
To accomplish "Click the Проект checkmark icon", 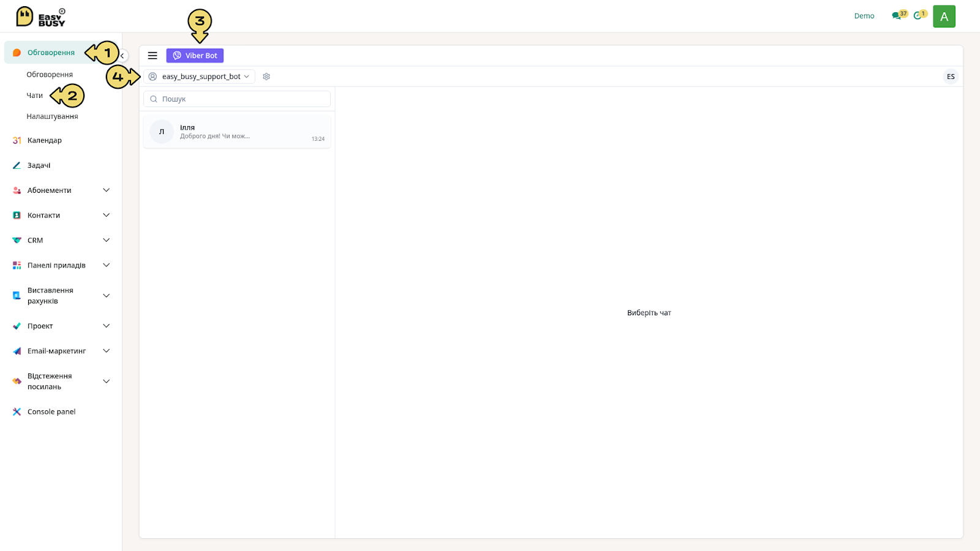I will (x=17, y=326).
